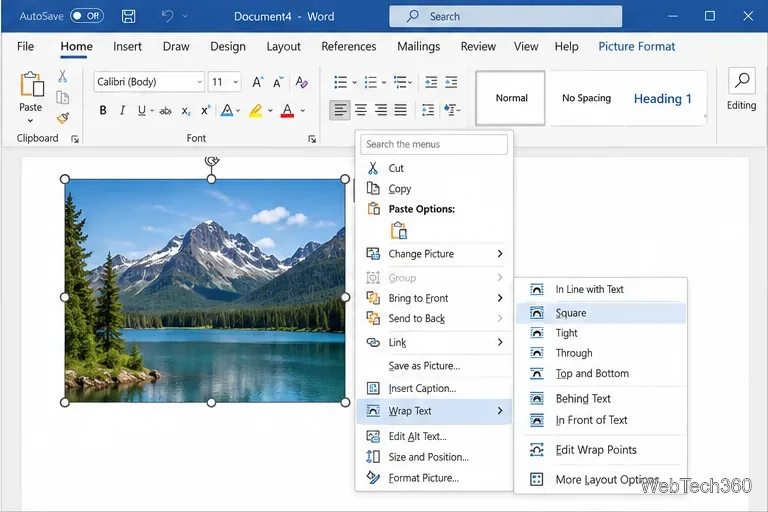The width and height of the screenshot is (768, 512).
Task: Click Format Picture in context menu
Action: coord(434,478)
